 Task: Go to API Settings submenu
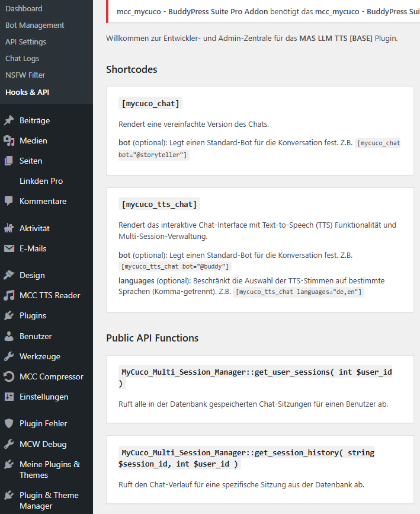point(26,42)
